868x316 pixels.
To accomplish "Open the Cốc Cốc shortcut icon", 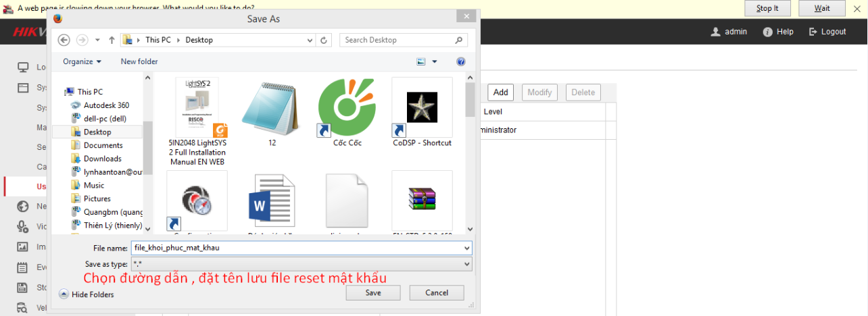I will pos(346,108).
